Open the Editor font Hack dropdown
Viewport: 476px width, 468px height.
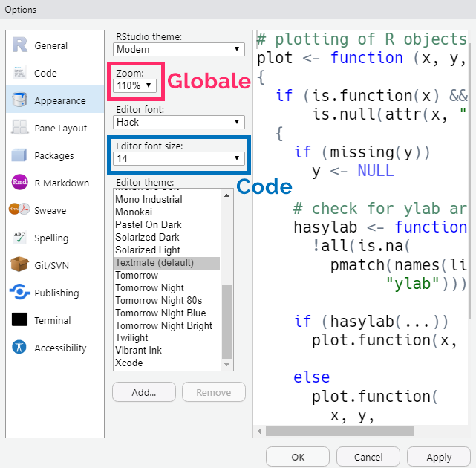tap(179, 122)
